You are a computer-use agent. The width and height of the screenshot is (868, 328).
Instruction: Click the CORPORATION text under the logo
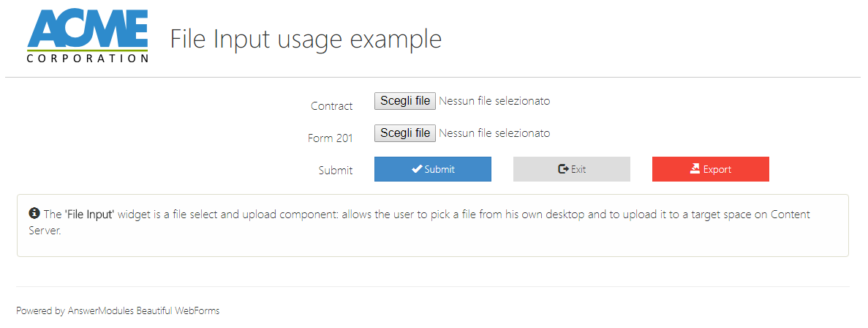87,58
